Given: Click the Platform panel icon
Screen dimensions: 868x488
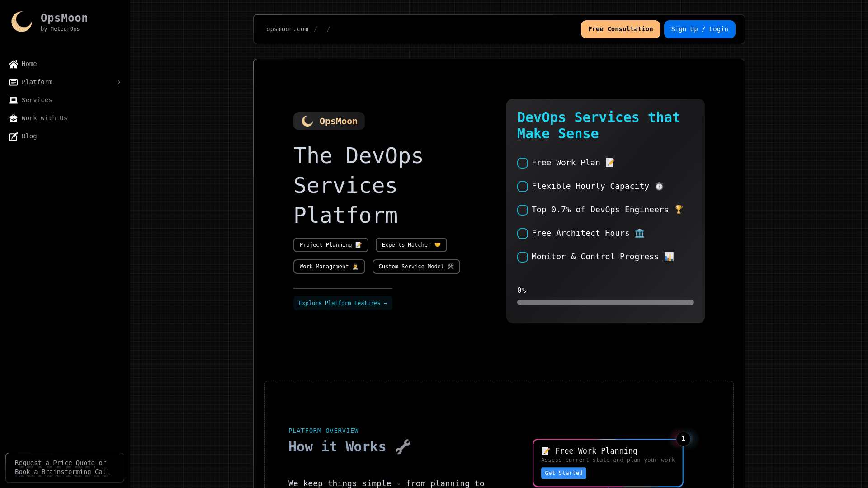Looking at the screenshot, I should click(14, 82).
